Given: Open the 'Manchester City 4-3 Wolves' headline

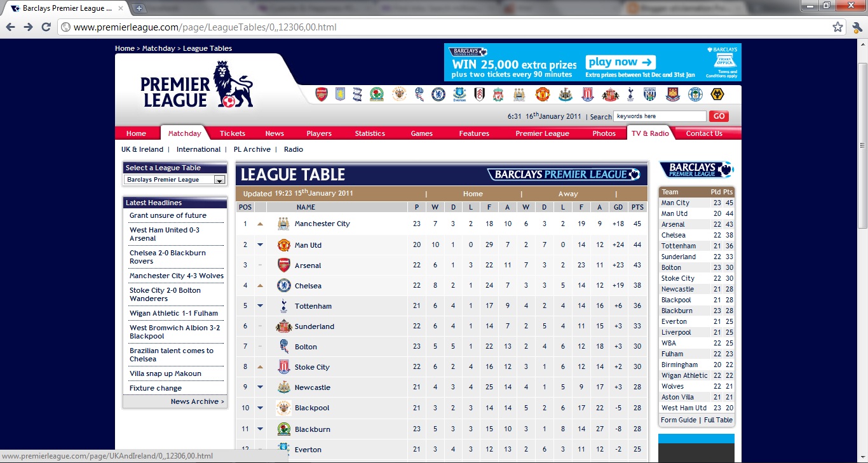Looking at the screenshot, I should 177,276.
